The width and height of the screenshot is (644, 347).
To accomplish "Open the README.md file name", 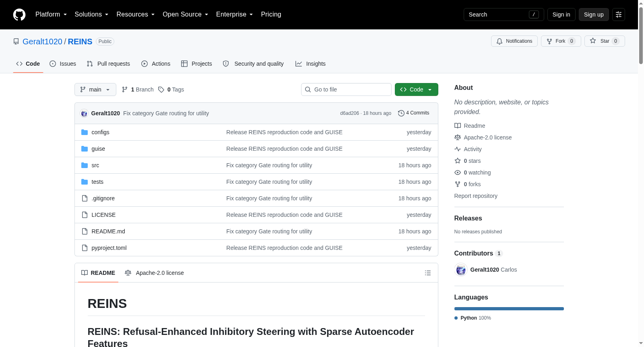I will 108,231.
